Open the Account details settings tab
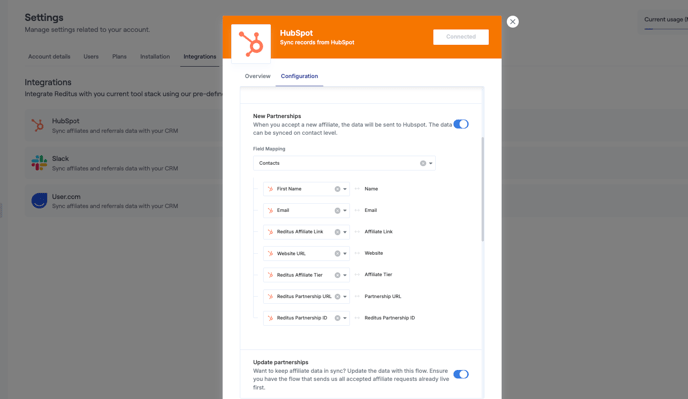This screenshot has height=399, width=688. (x=49, y=57)
